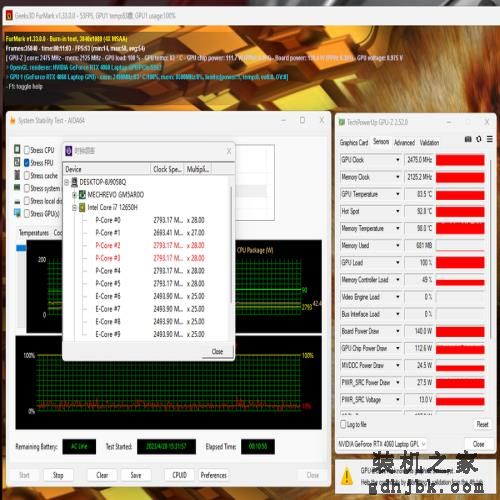Screen dimensions: 500x500
Task: Click the GPU Load red sensor graph
Action: click(460, 263)
